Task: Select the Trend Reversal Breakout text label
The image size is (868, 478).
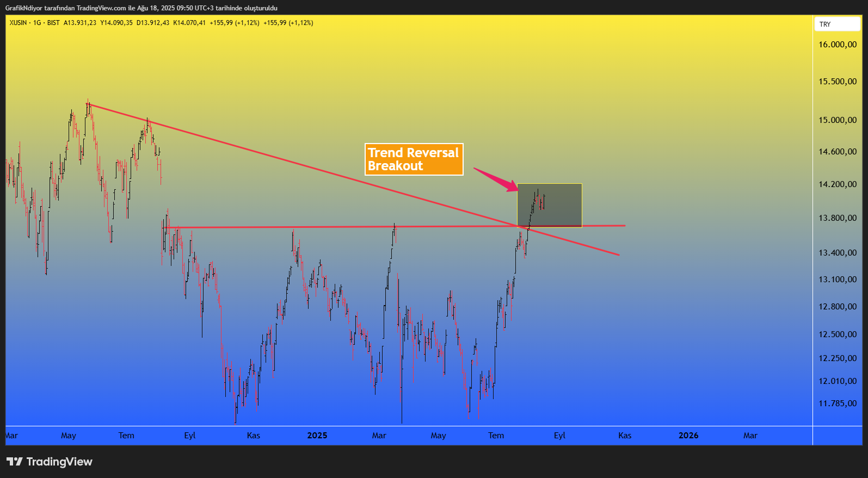Action: [x=414, y=159]
